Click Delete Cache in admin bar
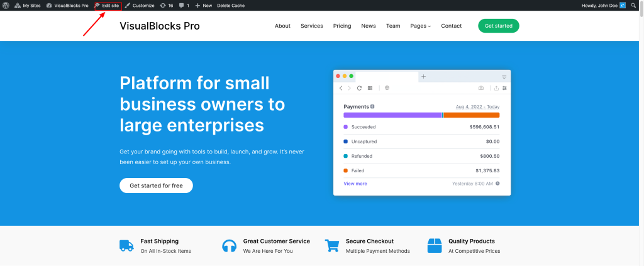Viewport: 644px width, 266px height. pyautogui.click(x=231, y=5)
